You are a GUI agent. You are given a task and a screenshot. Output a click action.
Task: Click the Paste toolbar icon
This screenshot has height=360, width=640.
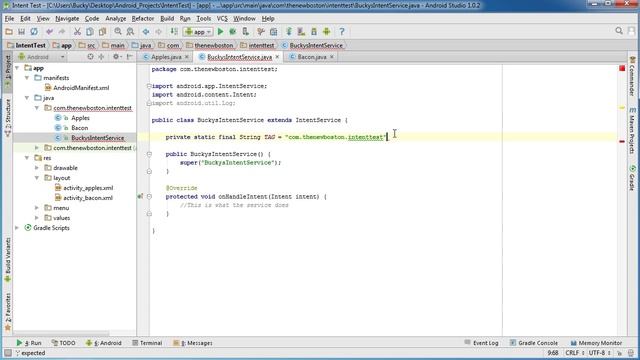click(x=102, y=31)
